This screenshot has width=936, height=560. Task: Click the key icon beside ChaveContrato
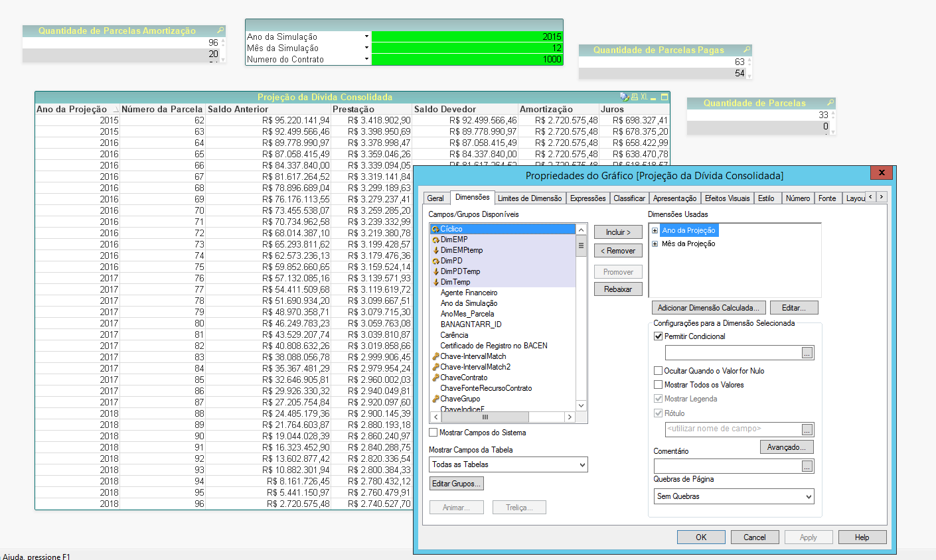(x=435, y=378)
